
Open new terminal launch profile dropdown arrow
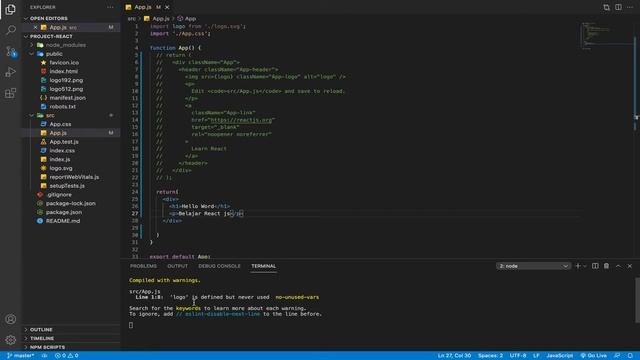584,266
